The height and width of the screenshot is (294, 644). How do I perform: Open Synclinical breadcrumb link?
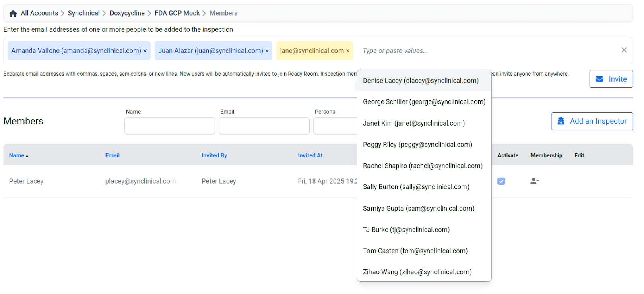click(x=84, y=13)
